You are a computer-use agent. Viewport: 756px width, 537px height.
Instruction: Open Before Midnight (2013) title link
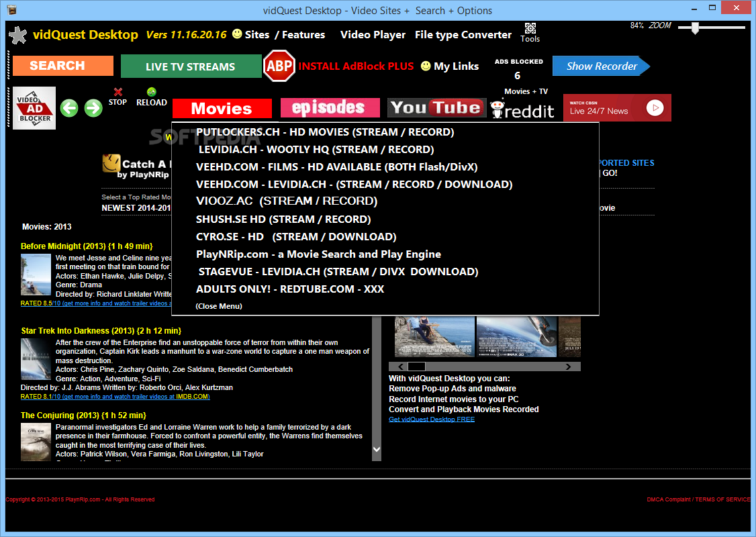(x=87, y=246)
